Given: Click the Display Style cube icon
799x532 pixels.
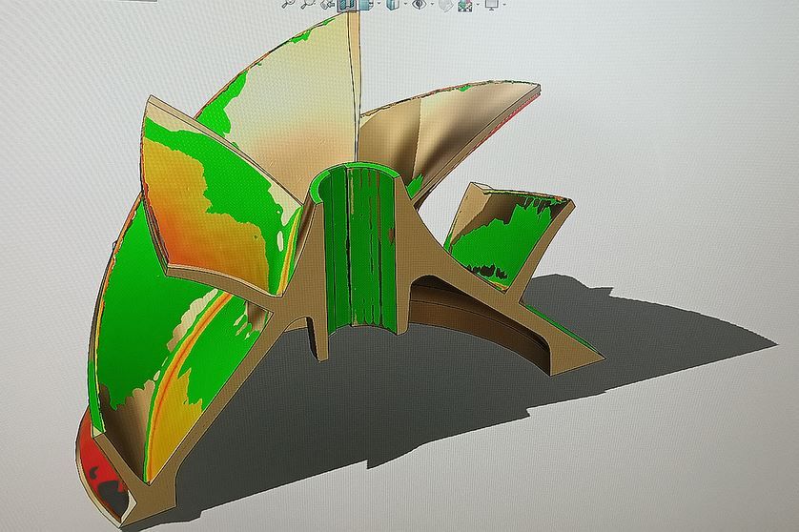Looking at the screenshot, I should pos(393,4).
